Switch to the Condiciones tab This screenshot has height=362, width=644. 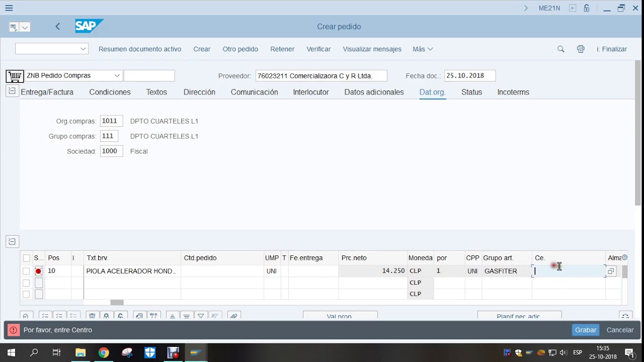click(x=110, y=92)
